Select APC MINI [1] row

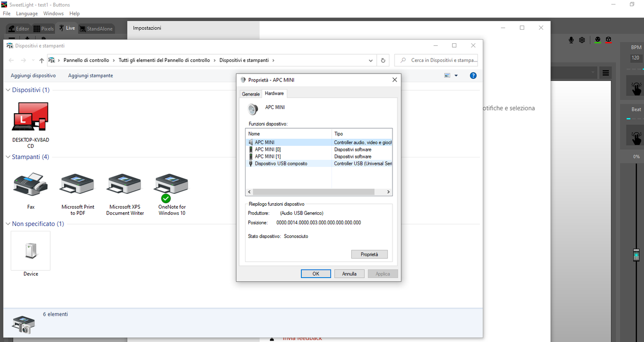[319, 156]
